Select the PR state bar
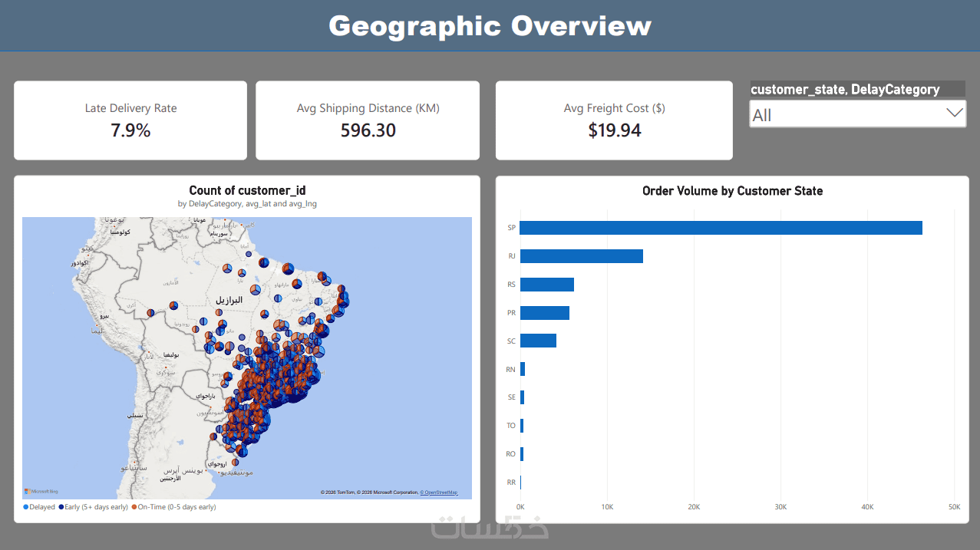This screenshot has height=550, width=980. (x=544, y=313)
